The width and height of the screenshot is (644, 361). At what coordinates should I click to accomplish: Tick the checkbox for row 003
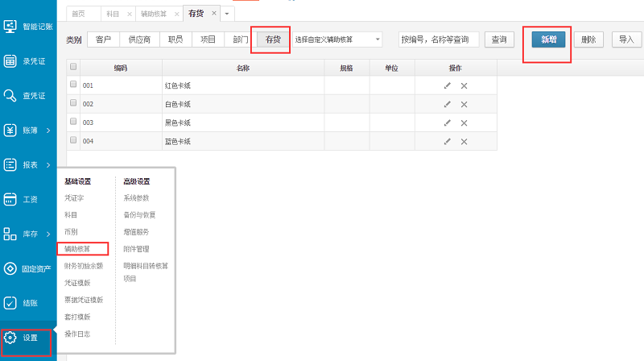(x=73, y=122)
